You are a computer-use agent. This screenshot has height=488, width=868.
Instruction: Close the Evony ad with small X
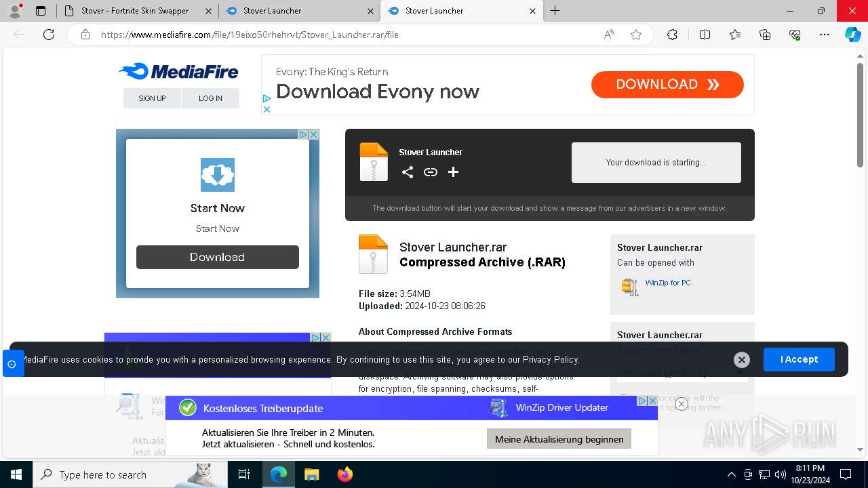tap(267, 109)
